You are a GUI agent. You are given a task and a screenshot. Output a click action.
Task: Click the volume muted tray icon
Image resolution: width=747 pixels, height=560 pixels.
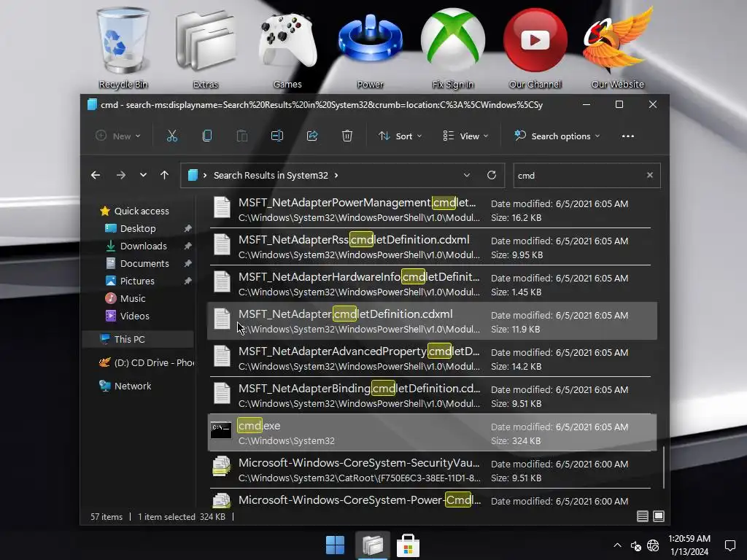click(635, 545)
